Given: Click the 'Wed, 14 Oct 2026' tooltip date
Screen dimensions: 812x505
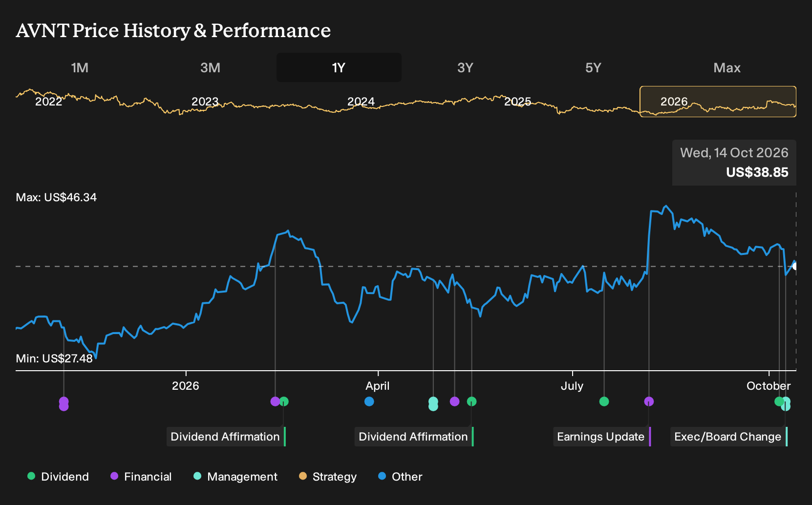Looking at the screenshot, I should coord(734,153).
